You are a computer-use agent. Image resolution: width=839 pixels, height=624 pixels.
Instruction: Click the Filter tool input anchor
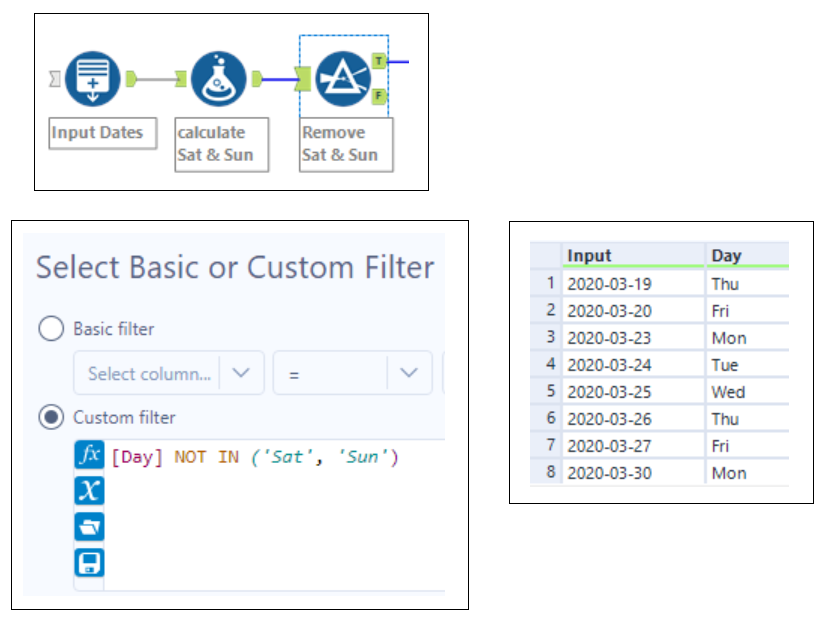tap(303, 79)
